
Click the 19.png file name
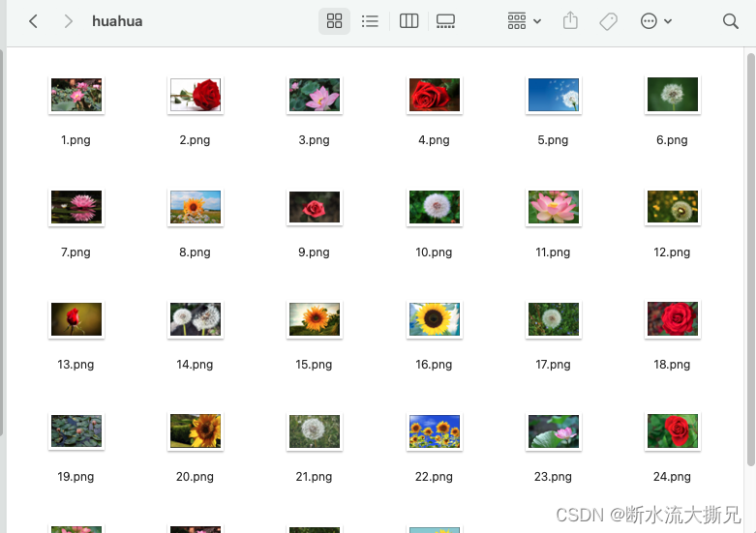click(x=76, y=477)
